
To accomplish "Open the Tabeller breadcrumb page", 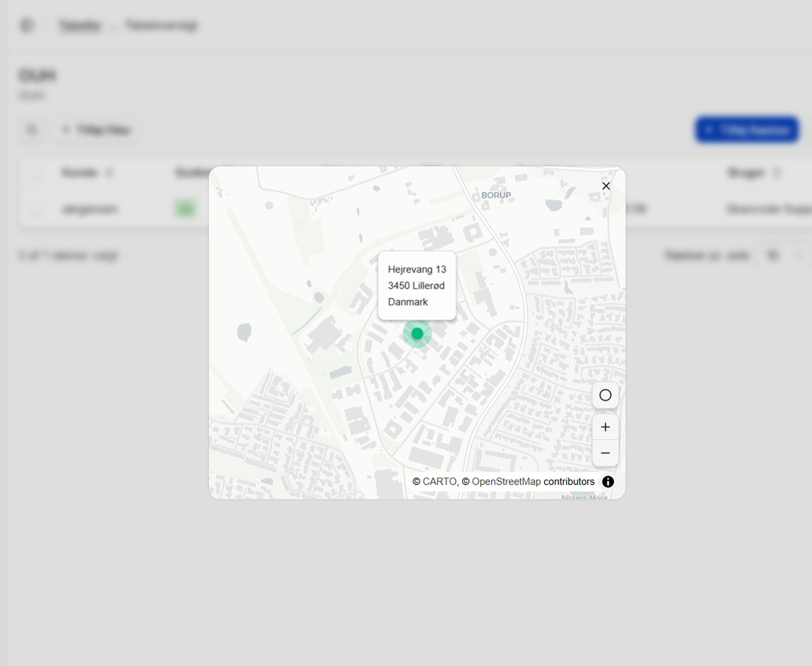I will (80, 25).
